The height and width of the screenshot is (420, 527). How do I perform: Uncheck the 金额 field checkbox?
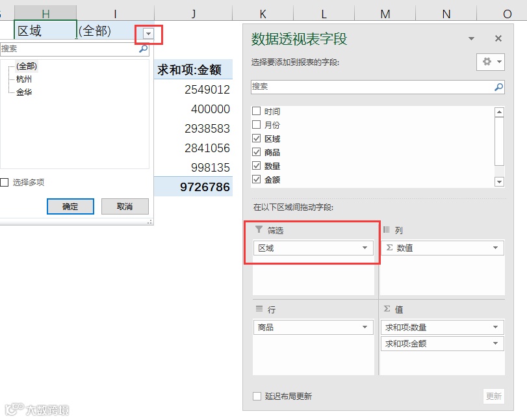click(256, 179)
